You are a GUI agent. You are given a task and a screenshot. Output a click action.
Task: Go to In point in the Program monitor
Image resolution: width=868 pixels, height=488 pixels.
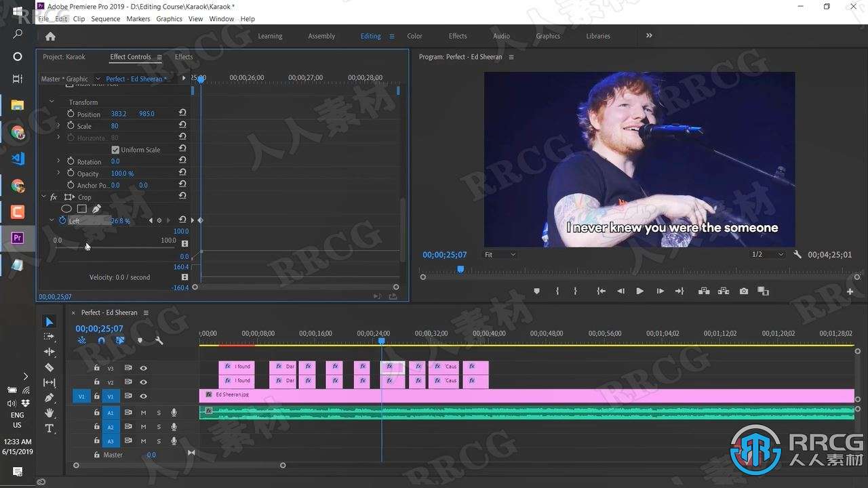pos(601,291)
